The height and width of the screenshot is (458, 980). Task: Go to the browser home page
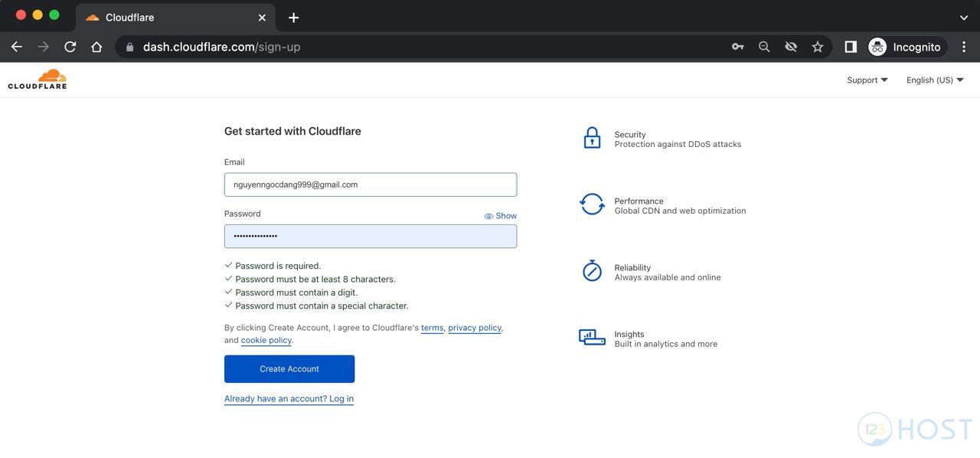(x=96, y=47)
